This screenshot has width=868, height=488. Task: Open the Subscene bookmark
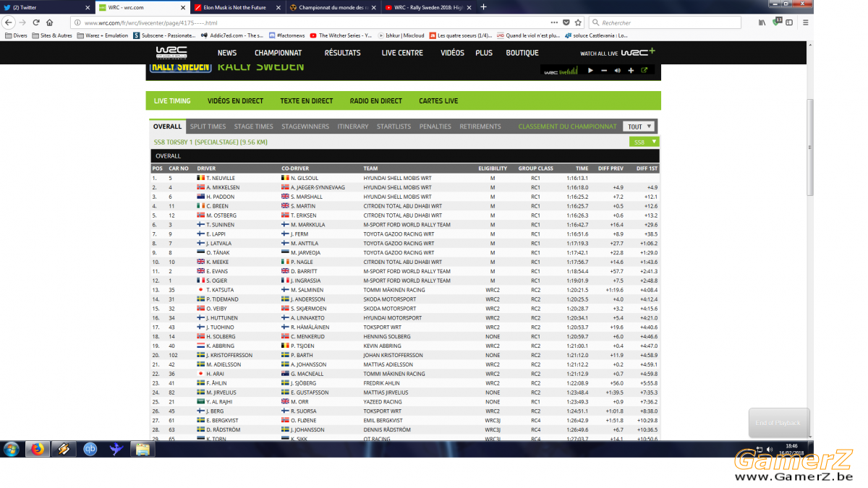165,35
